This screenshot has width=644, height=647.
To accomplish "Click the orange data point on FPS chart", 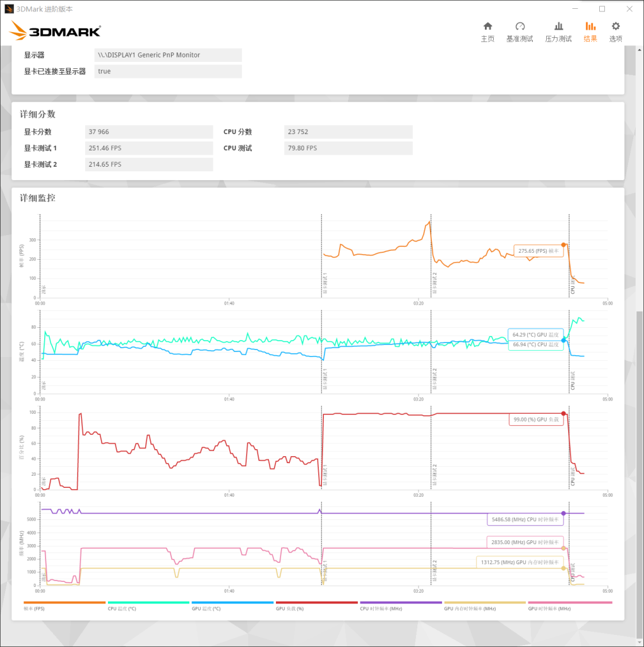I will (563, 245).
